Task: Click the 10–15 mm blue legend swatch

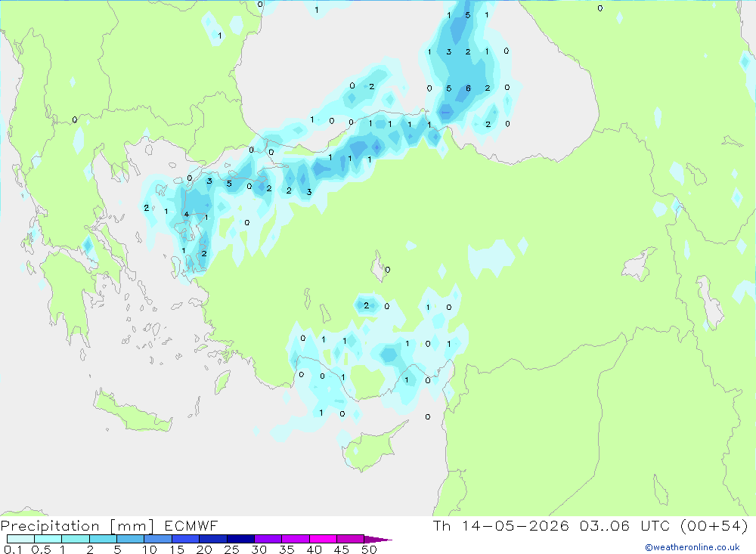Action: tap(158, 539)
